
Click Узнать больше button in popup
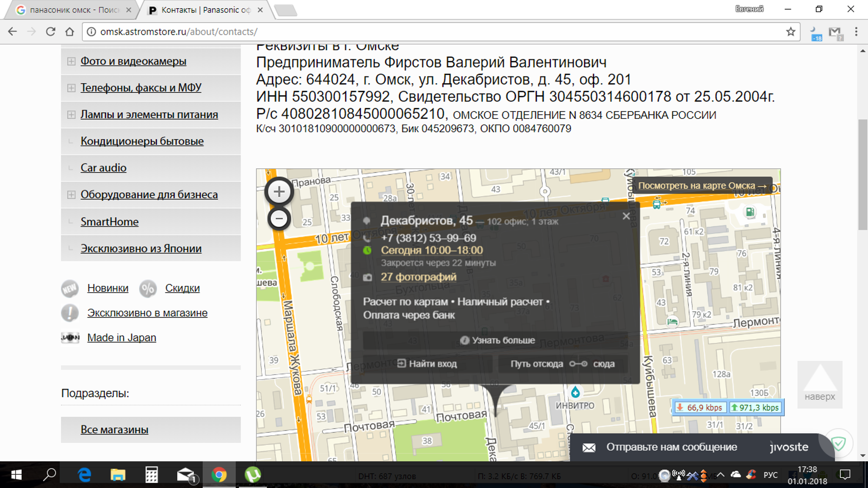tap(496, 341)
